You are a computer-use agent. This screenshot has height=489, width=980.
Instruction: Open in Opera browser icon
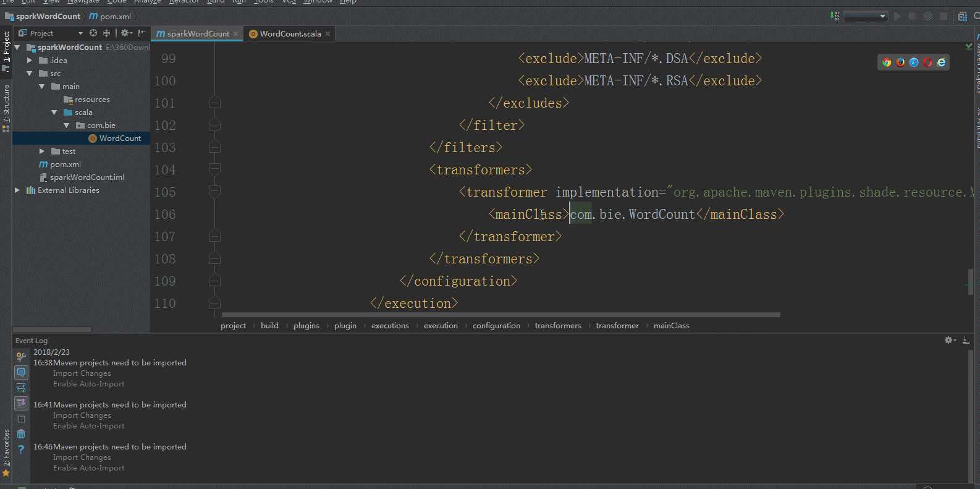tap(927, 62)
